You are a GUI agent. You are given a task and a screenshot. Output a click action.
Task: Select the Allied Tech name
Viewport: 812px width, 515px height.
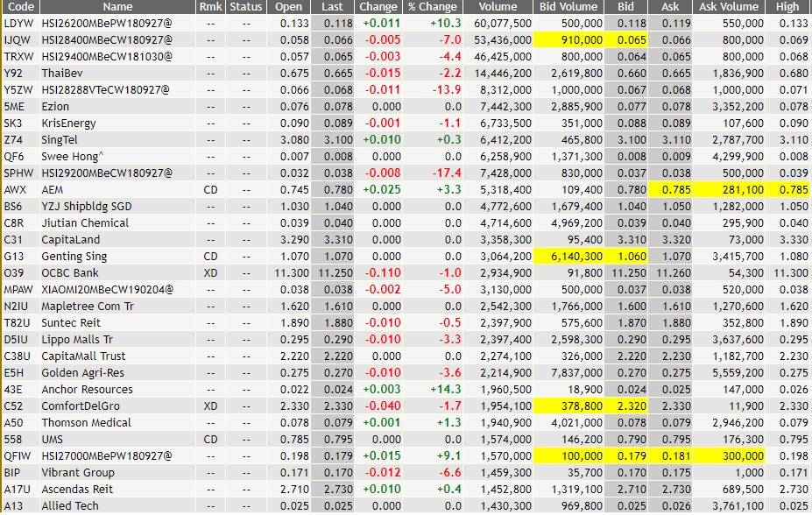[70, 505]
